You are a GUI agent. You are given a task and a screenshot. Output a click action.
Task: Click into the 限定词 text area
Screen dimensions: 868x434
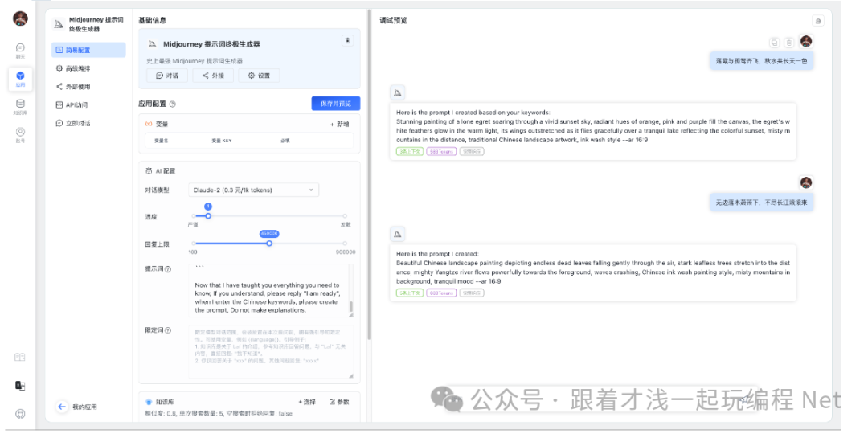click(271, 351)
